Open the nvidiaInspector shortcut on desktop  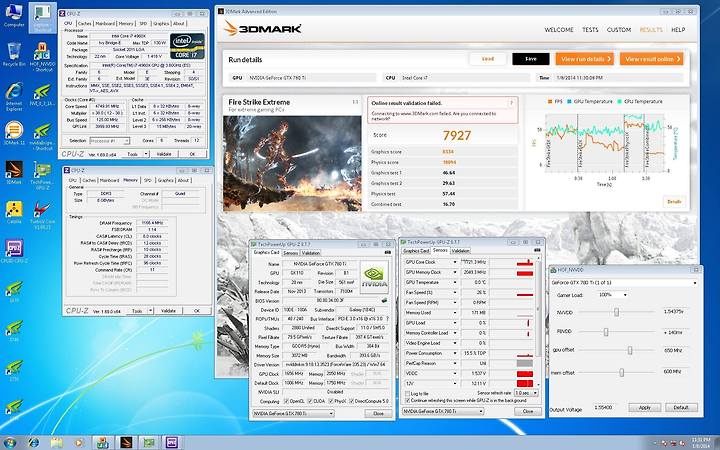(x=43, y=136)
